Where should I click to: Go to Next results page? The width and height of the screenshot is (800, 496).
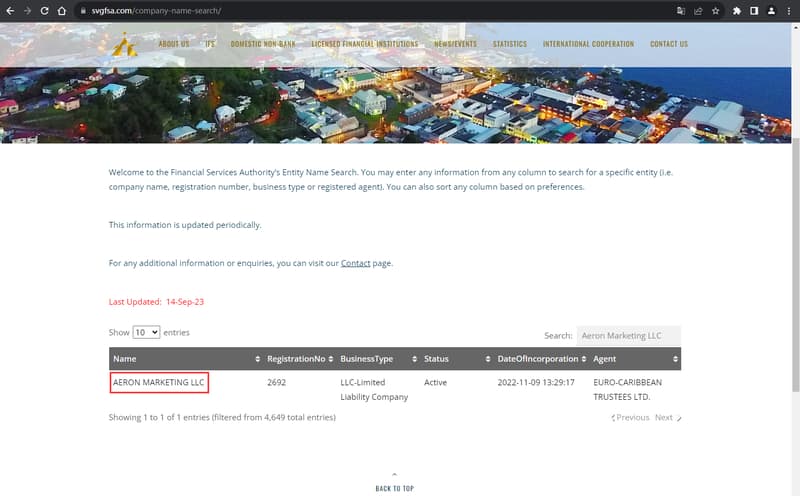668,417
